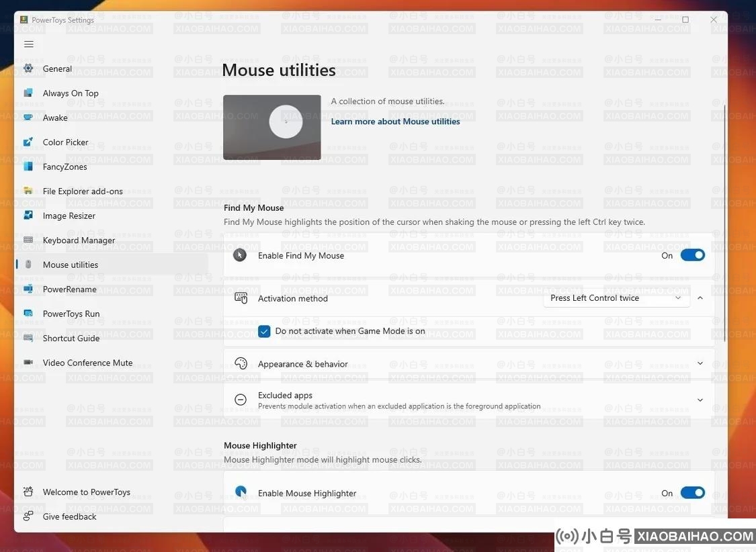Click the Mouse Highlighter icon

[241, 492]
